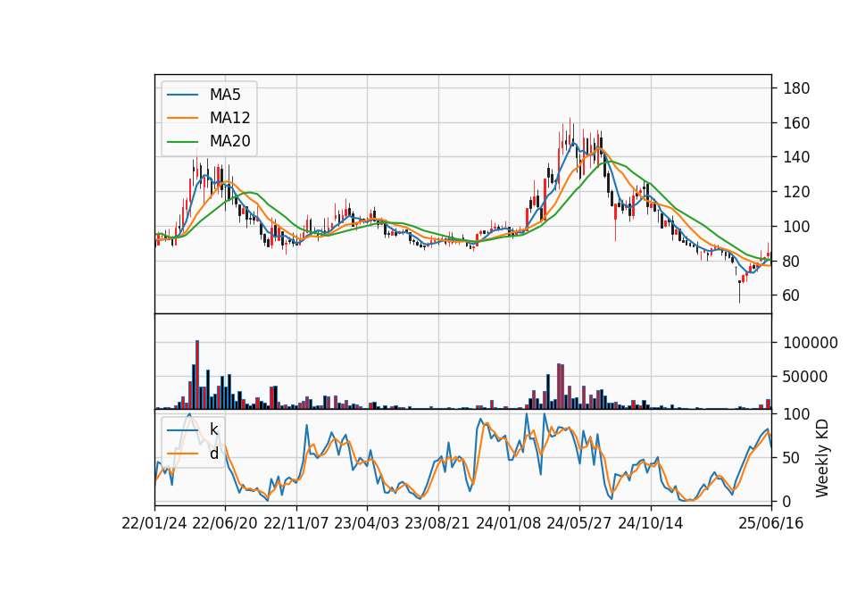The image size is (857, 616).
Task: Click the price axis value 80
Action: (x=792, y=262)
